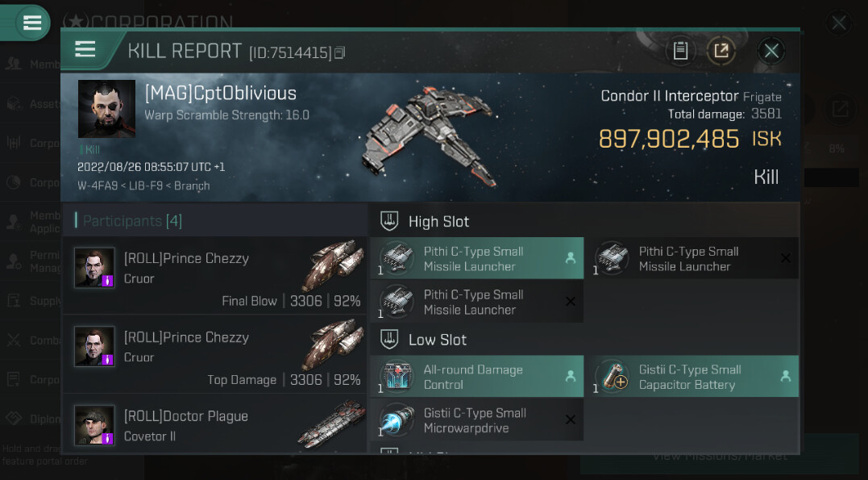Viewport: 868px width, 480px height.
Task: Open the main green menu button
Action: coord(32,23)
